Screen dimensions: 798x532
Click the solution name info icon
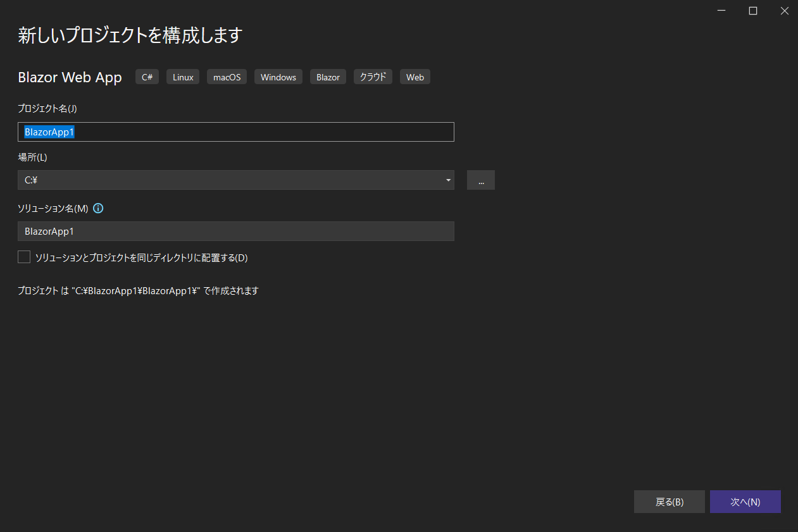coord(98,208)
